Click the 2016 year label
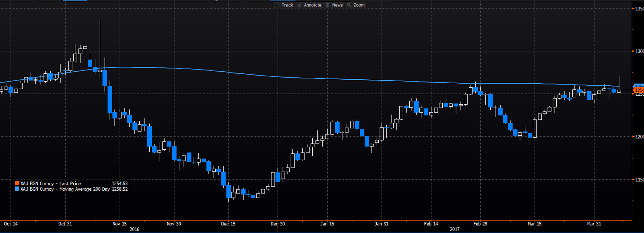This screenshot has height=233, width=644. click(134, 229)
